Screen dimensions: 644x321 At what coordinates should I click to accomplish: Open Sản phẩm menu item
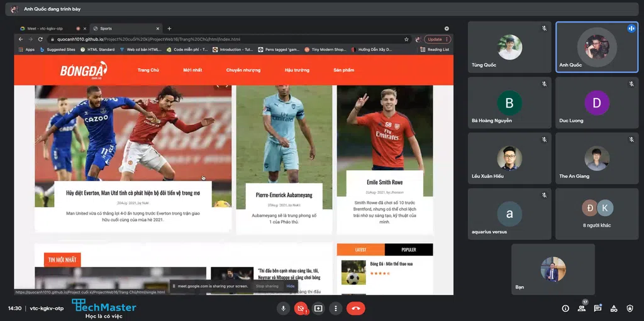click(344, 70)
